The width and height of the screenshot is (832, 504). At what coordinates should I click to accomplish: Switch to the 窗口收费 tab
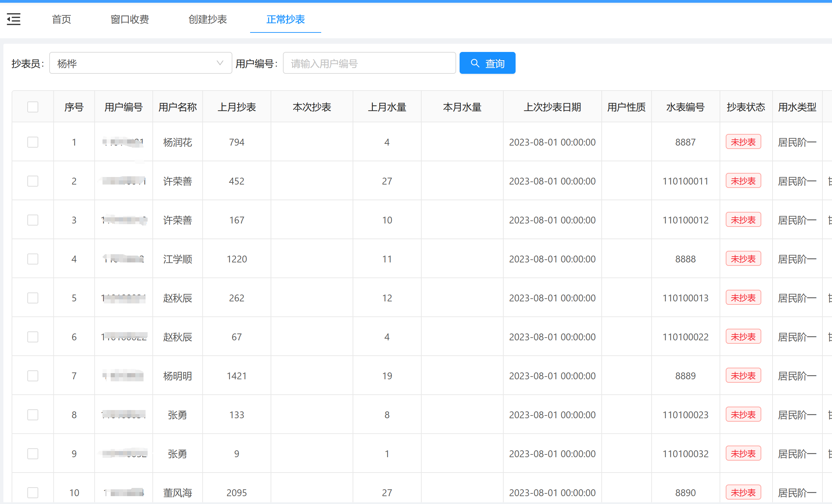pos(130,19)
